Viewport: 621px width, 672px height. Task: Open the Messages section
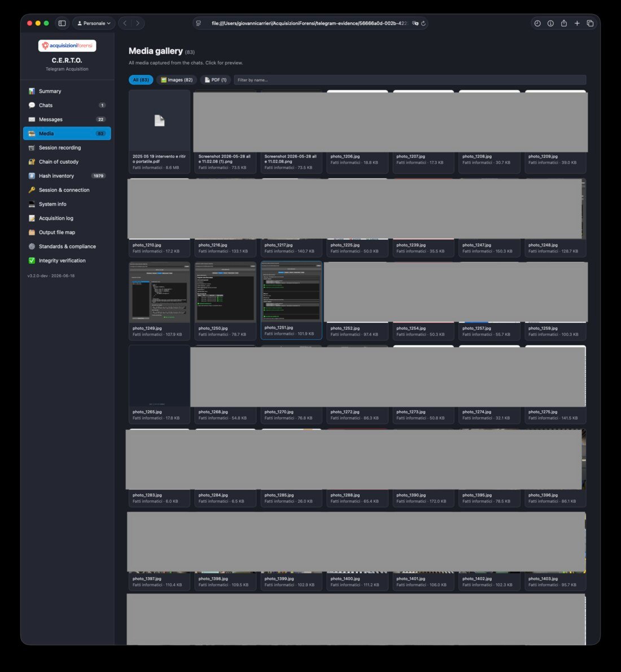pyautogui.click(x=67, y=120)
